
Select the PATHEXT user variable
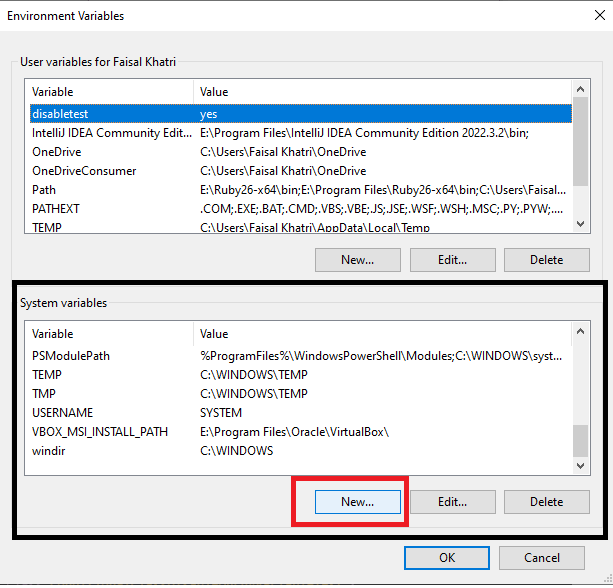click(x=301, y=209)
